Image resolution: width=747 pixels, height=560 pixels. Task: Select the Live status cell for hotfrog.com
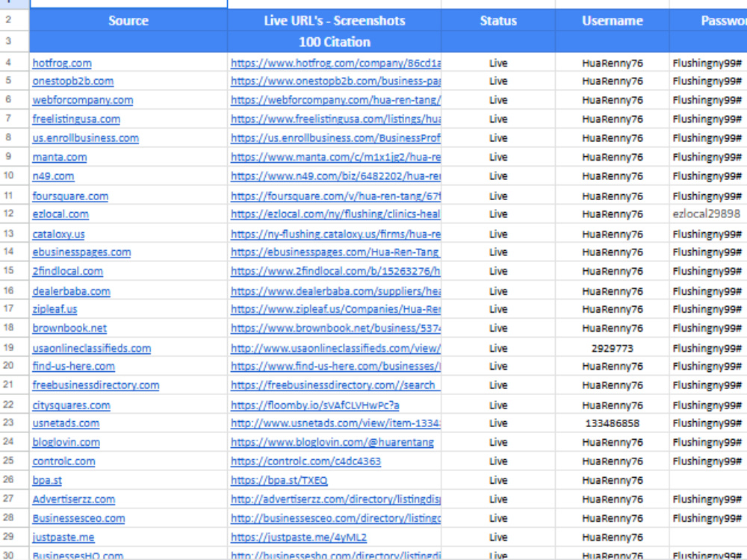498,63
